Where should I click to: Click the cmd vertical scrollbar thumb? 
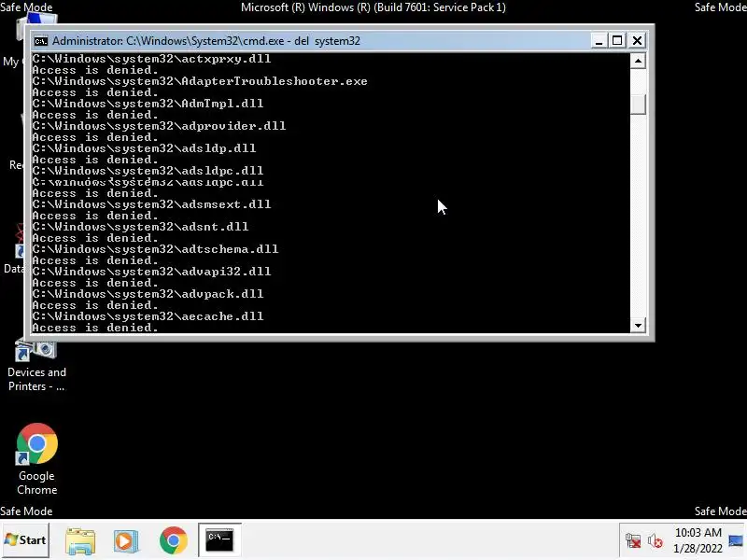point(638,105)
